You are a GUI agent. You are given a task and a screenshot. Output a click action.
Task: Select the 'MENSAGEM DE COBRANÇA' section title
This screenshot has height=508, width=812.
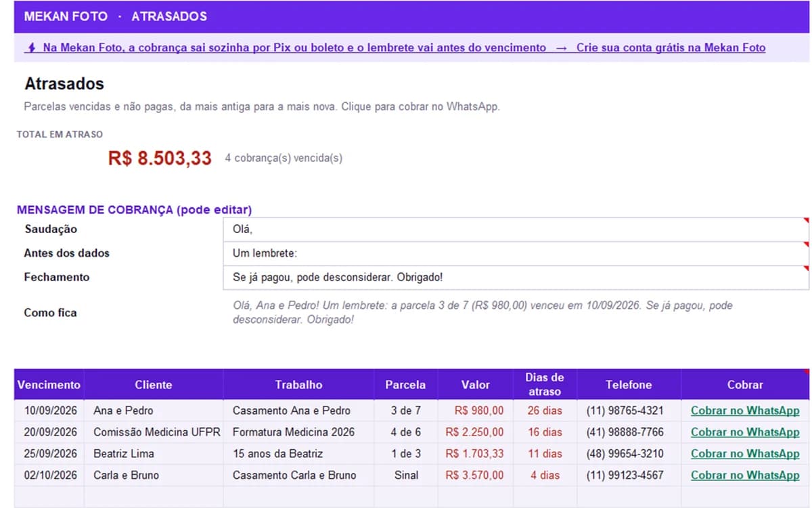click(134, 210)
